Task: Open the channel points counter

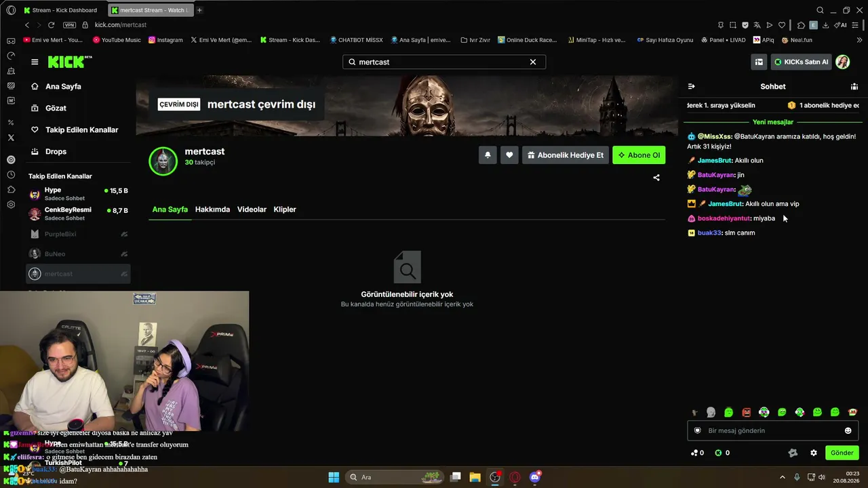Action: pyautogui.click(x=697, y=453)
